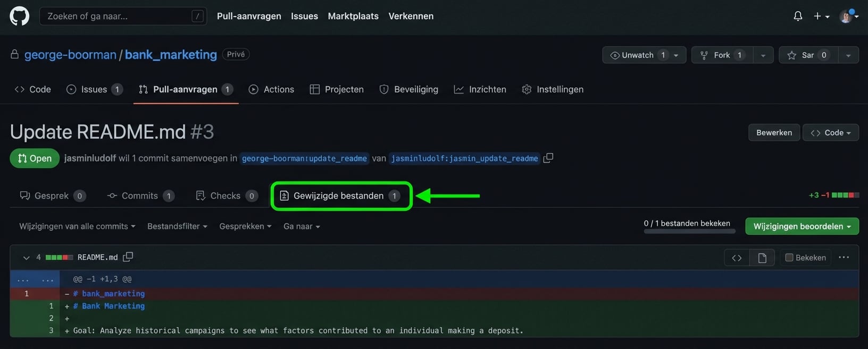Open base branch george-boorman:update_readme
Viewport: 868px width, 349px height.
[x=304, y=159]
